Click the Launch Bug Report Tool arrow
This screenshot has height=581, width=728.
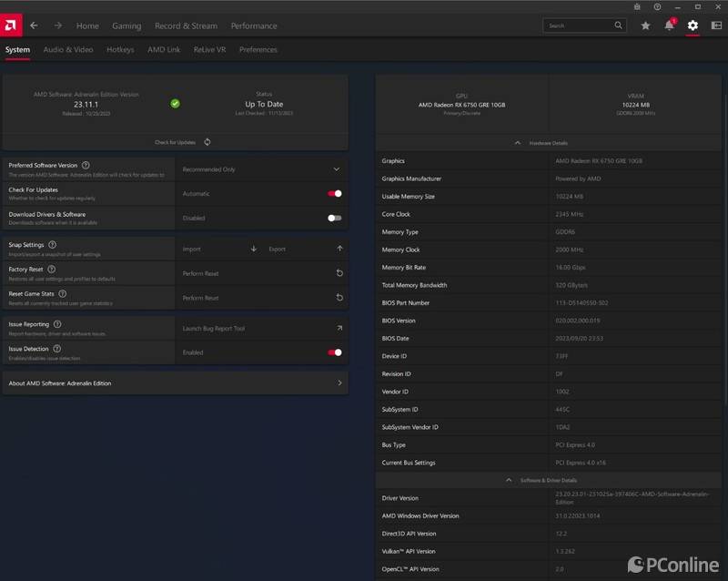pos(339,328)
